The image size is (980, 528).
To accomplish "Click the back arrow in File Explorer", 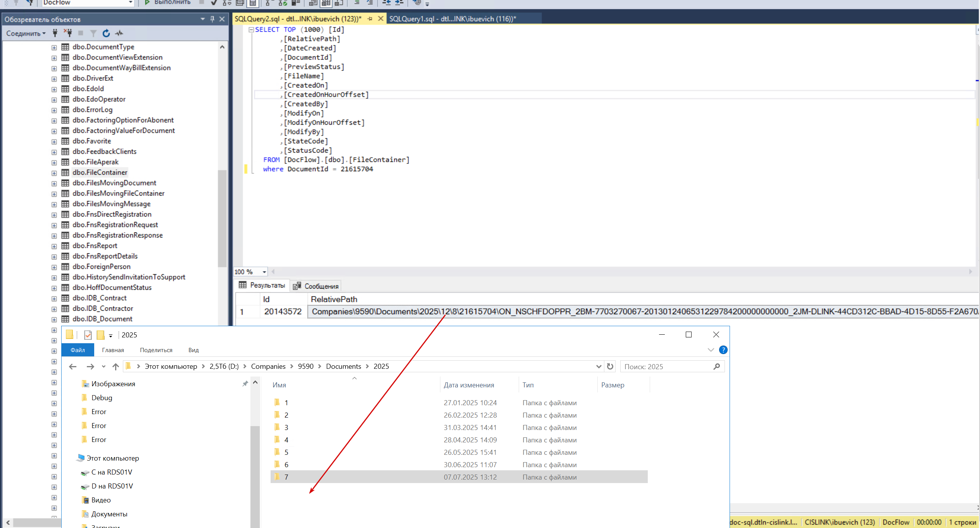I will pos(72,366).
